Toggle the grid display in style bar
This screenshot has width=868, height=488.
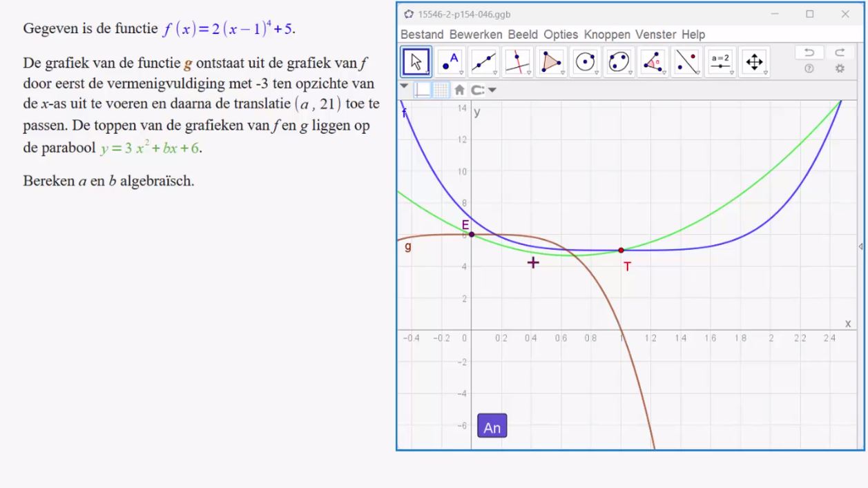coord(441,90)
